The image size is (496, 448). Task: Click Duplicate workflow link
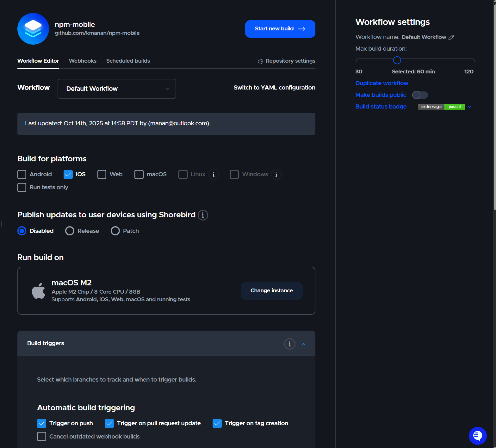(382, 83)
